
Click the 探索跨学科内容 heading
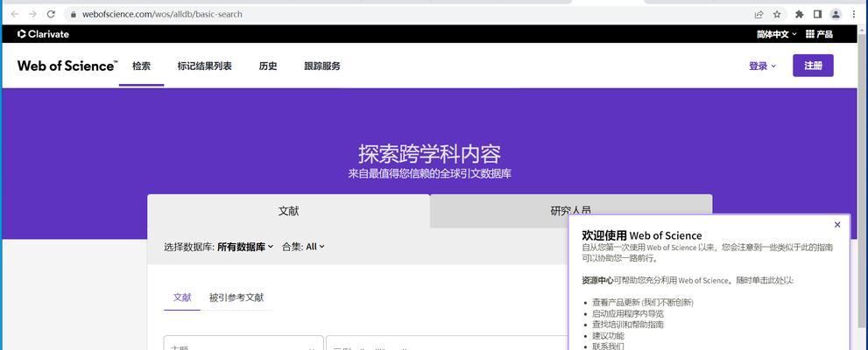click(x=429, y=154)
